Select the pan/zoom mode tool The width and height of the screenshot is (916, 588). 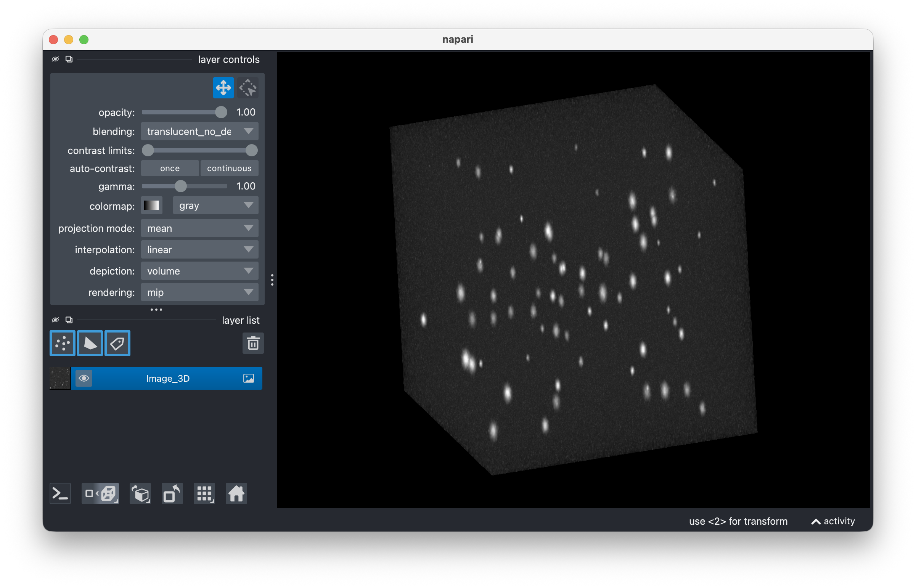tap(223, 88)
